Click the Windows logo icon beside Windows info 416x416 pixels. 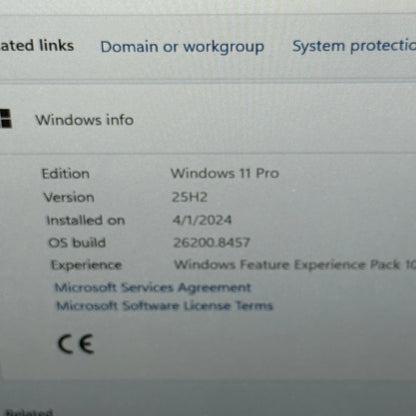point(6,119)
